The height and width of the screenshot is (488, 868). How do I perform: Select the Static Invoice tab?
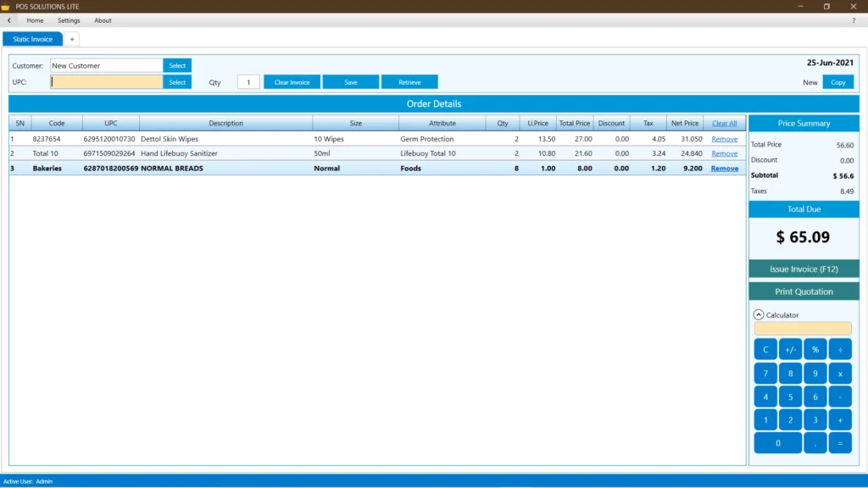coord(32,38)
